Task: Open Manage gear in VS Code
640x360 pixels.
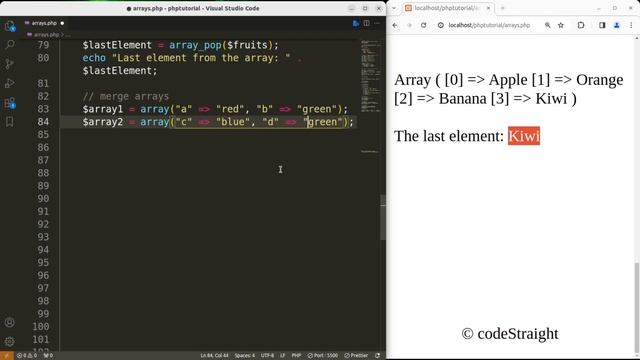Action: pos(9,341)
